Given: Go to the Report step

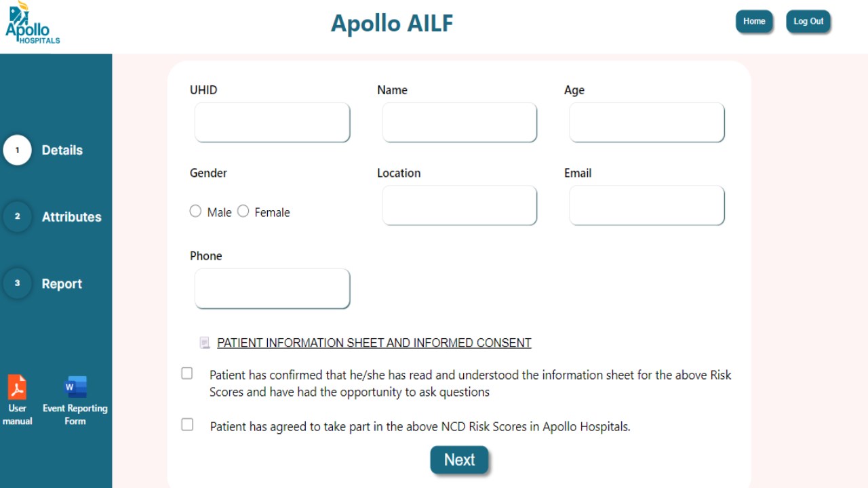Looking at the screenshot, I should tap(62, 284).
